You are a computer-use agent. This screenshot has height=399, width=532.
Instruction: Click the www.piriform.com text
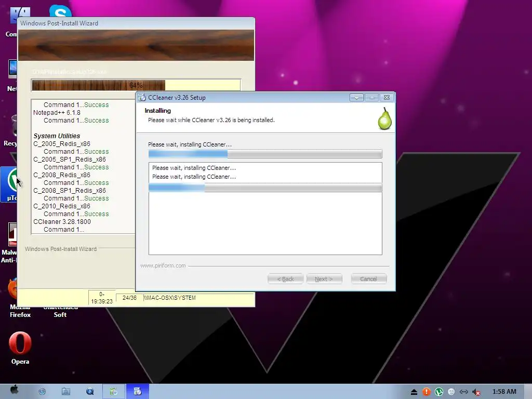click(x=163, y=265)
